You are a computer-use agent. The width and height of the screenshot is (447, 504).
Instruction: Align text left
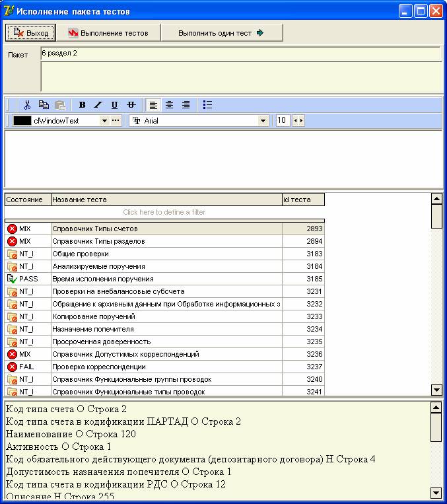(x=153, y=105)
